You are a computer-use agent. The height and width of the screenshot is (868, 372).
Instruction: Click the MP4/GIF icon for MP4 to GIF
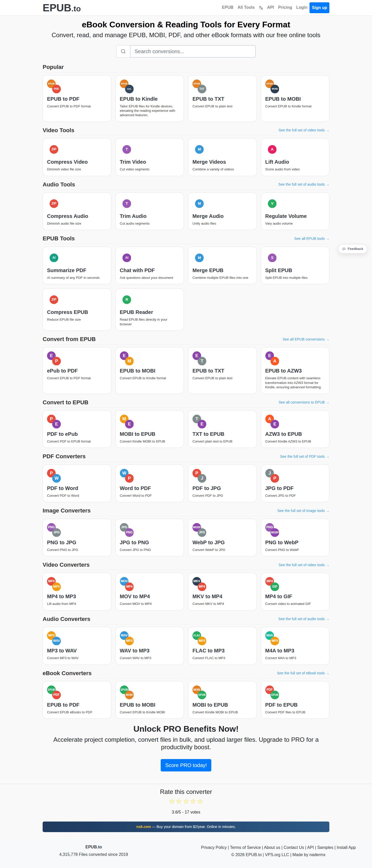pos(272,583)
